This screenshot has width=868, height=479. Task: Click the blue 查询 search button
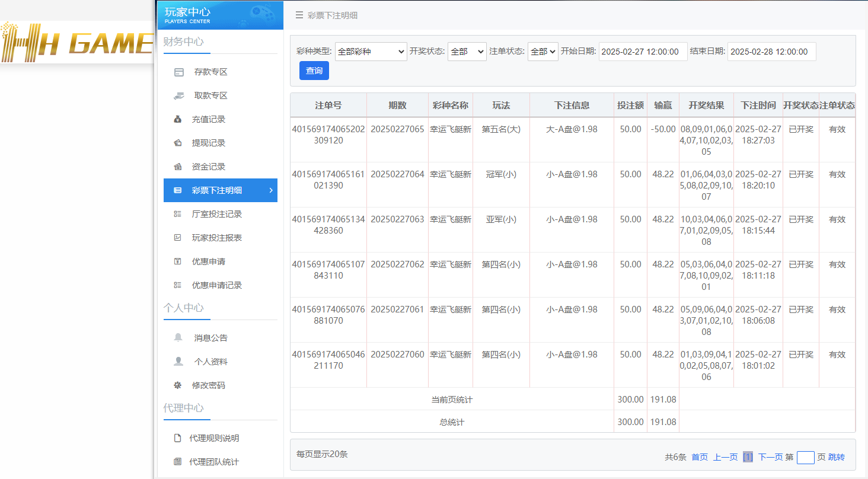click(314, 70)
